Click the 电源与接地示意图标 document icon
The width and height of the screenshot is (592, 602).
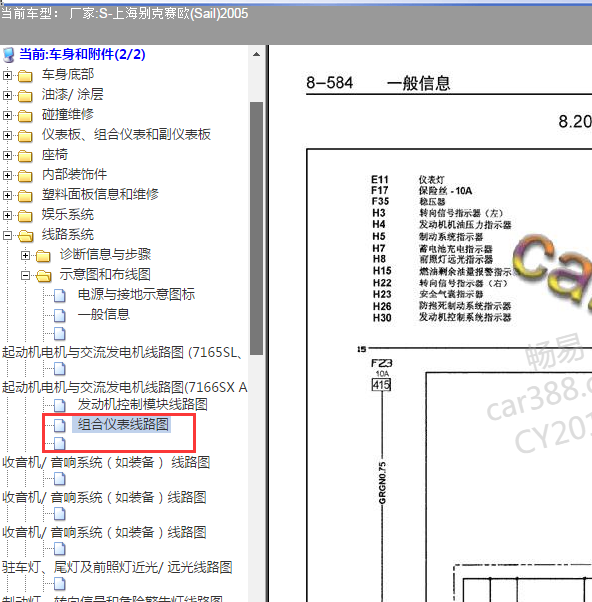60,296
